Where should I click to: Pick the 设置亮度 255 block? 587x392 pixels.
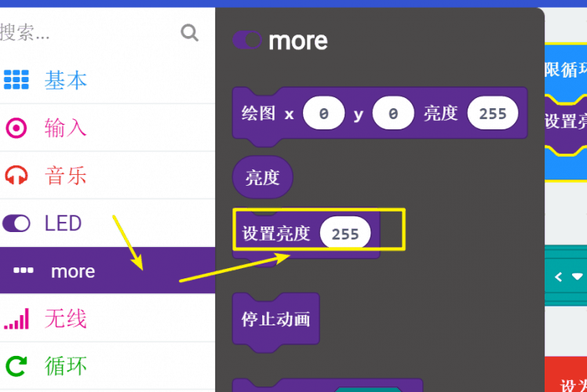pos(306,234)
